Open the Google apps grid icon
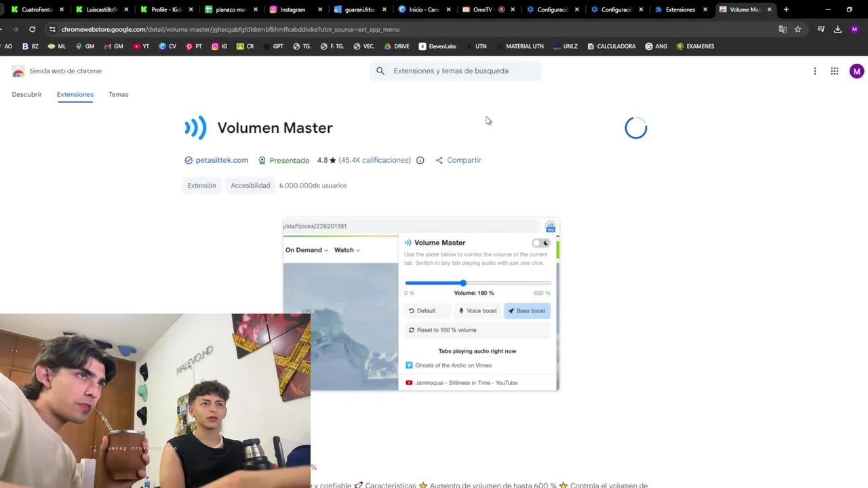 (834, 71)
